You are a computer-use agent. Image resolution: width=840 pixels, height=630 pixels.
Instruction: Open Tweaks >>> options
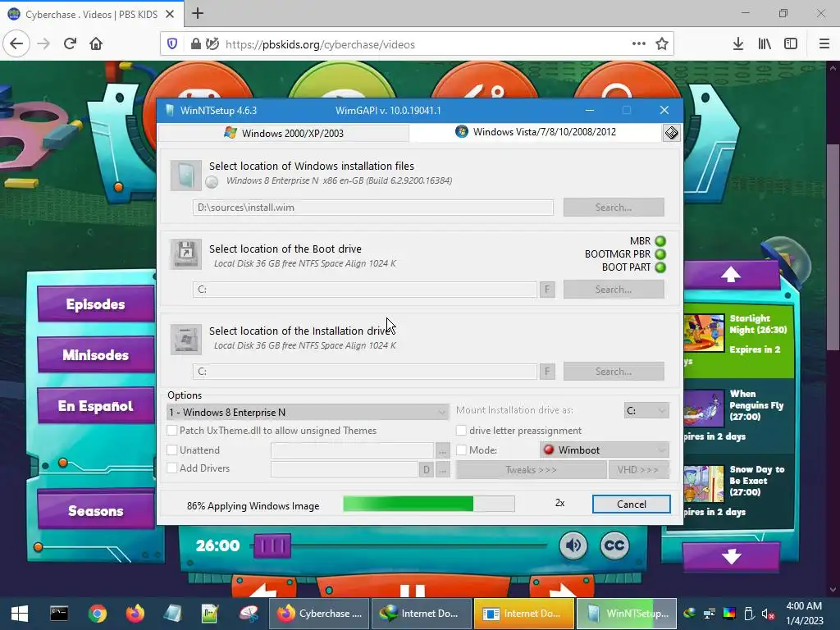(x=531, y=470)
